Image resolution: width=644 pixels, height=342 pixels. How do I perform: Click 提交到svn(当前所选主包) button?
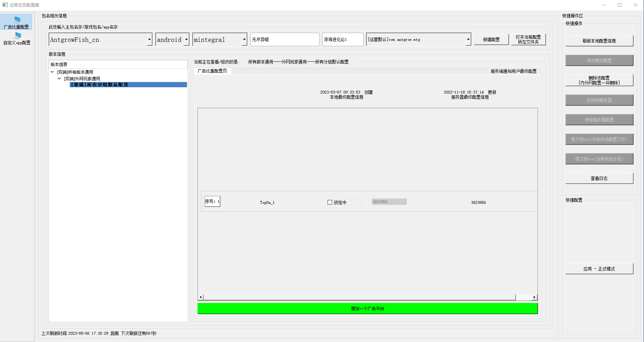pos(599,159)
